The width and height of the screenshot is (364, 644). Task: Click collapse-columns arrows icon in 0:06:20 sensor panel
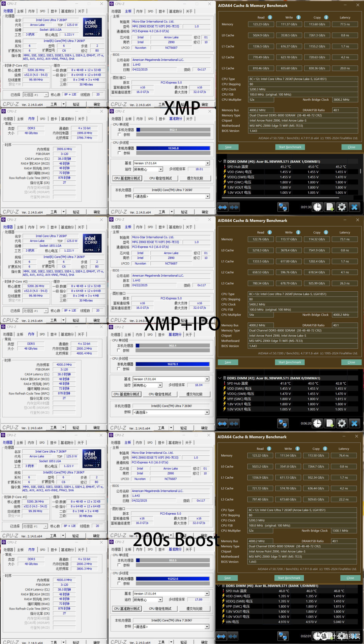234,424
